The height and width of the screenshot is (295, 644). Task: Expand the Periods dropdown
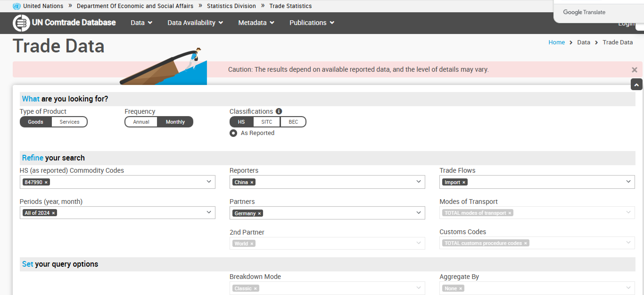coord(209,212)
